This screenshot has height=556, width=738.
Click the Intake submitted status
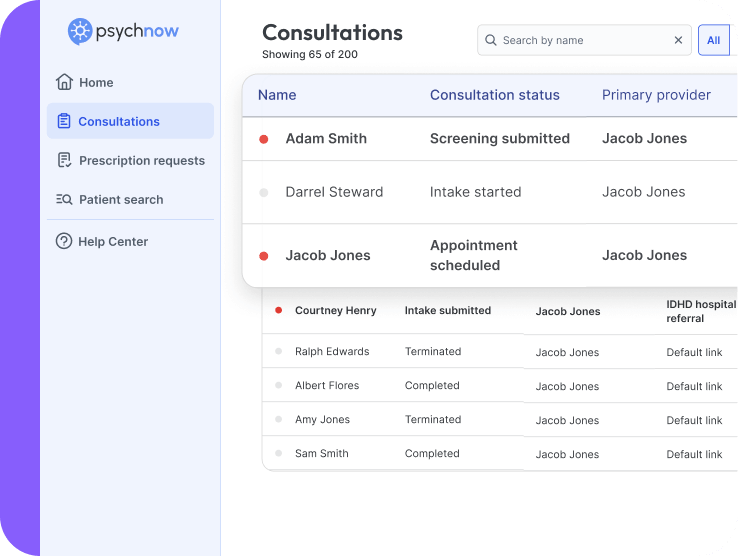[x=448, y=310]
